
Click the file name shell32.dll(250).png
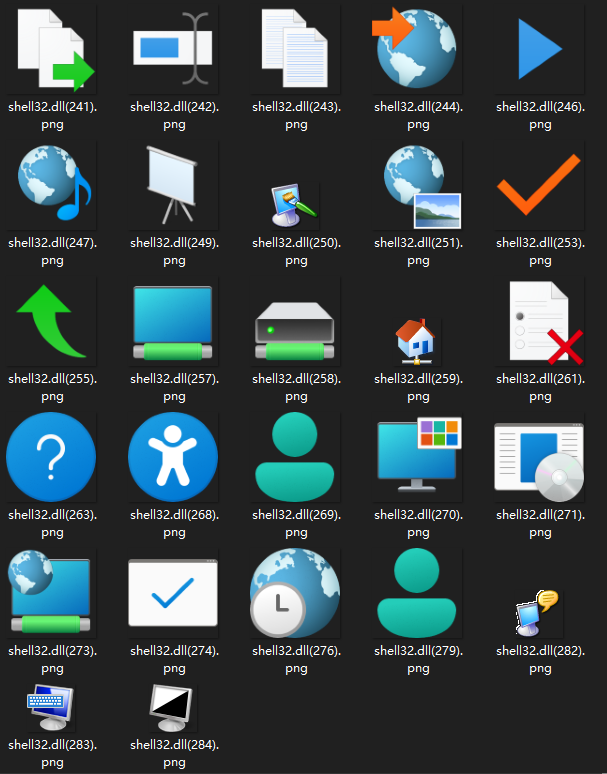coord(297,252)
